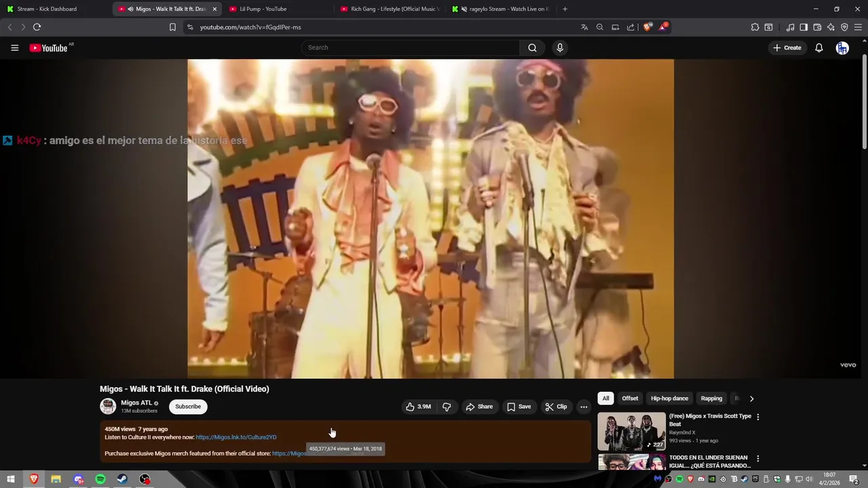Open the three-dot more actions under video
The width and height of the screenshot is (868, 488).
tap(584, 407)
